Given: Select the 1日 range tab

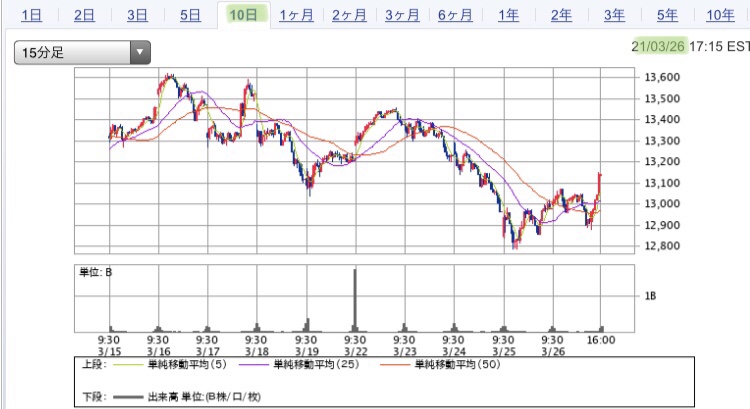Looking at the screenshot, I should (32, 15).
